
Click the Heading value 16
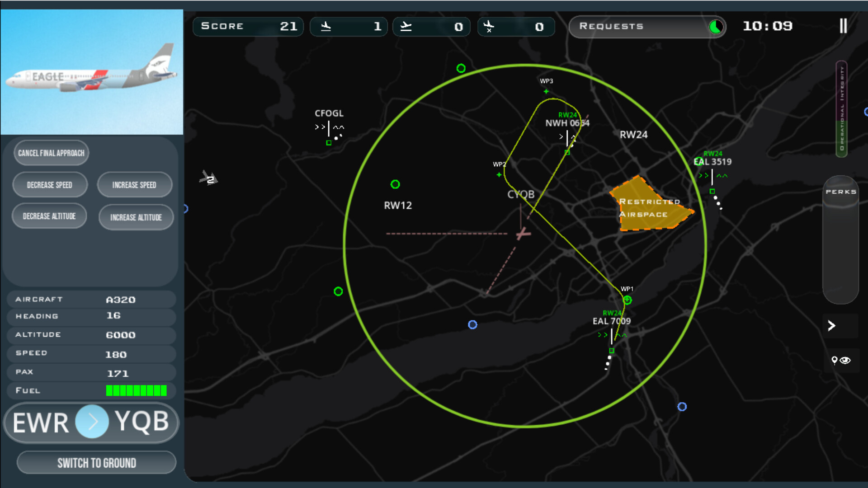113,315
